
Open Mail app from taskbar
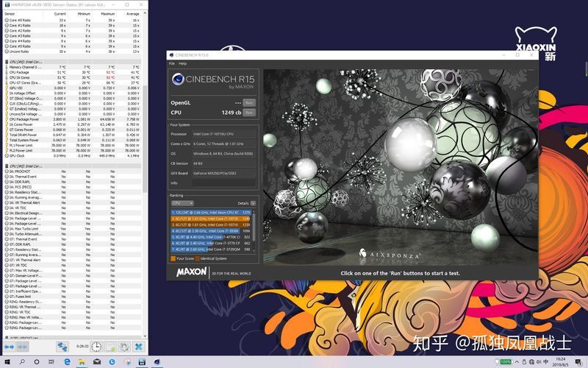tap(97, 362)
